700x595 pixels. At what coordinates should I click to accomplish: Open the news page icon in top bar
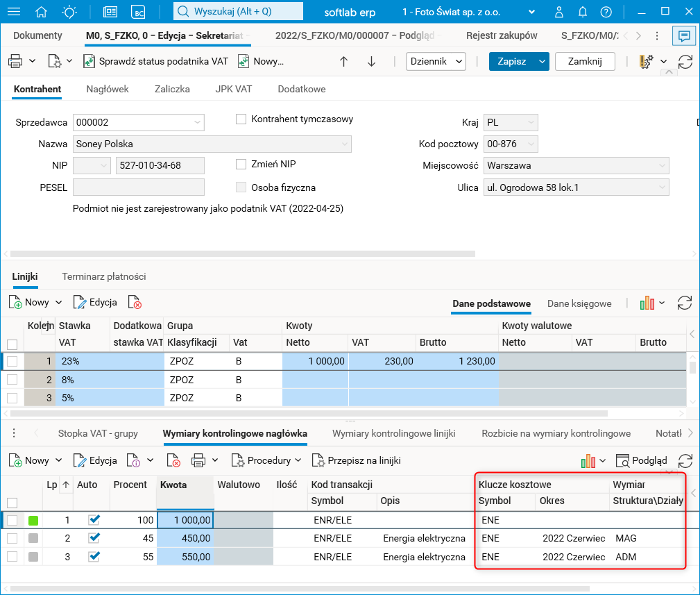[x=110, y=12]
